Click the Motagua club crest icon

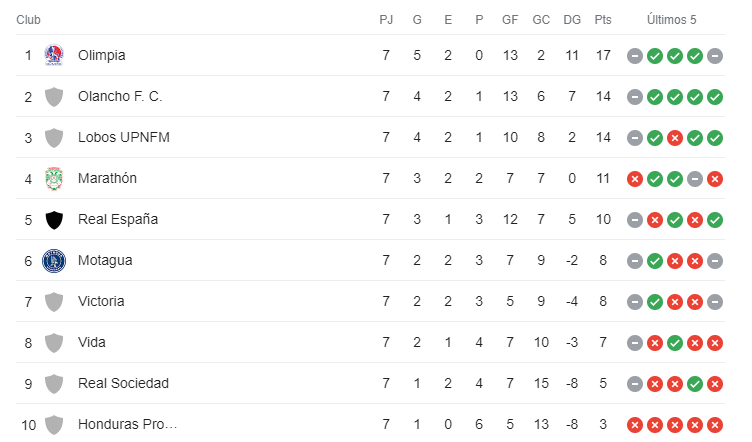54,261
